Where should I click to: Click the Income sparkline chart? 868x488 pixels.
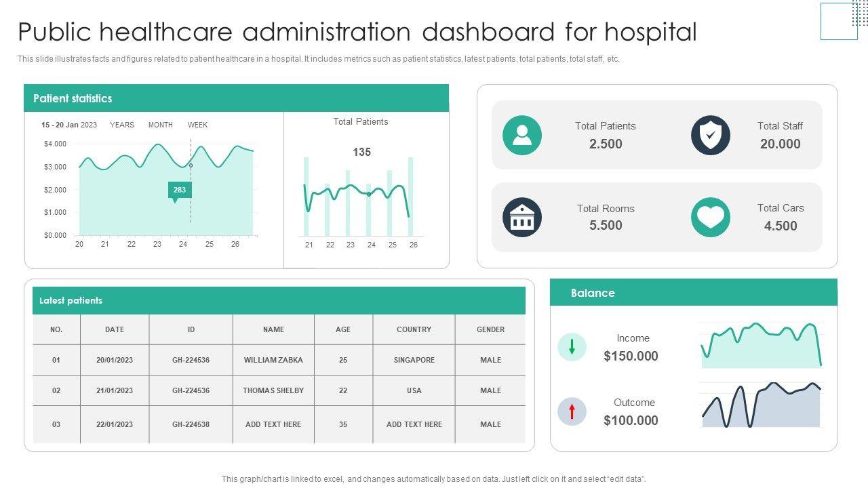[x=761, y=345]
